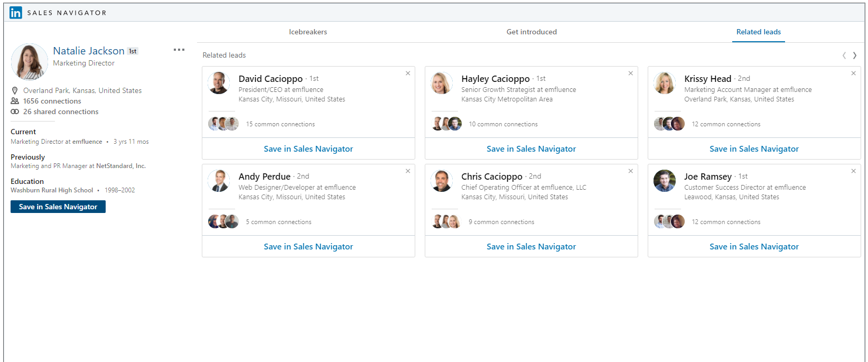This screenshot has width=868, height=362.
Task: Save Hayley Cacioppo in Sales Navigator
Action: click(x=531, y=149)
